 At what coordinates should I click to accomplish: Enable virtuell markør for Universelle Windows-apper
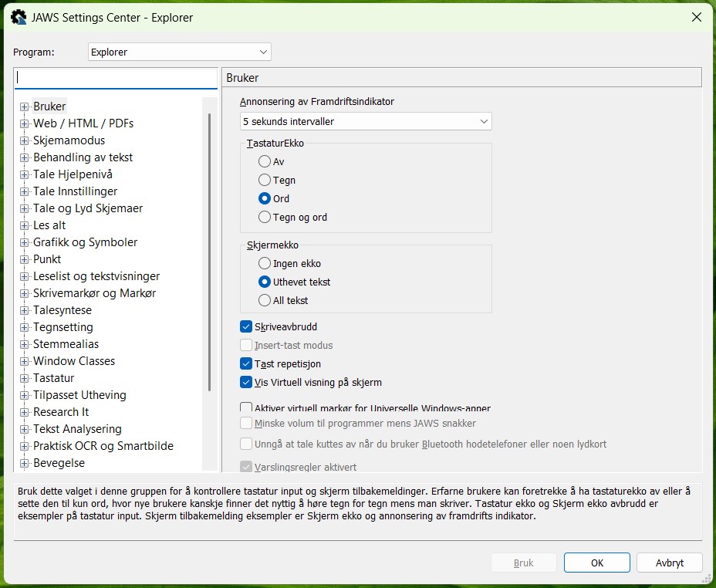pos(246,407)
